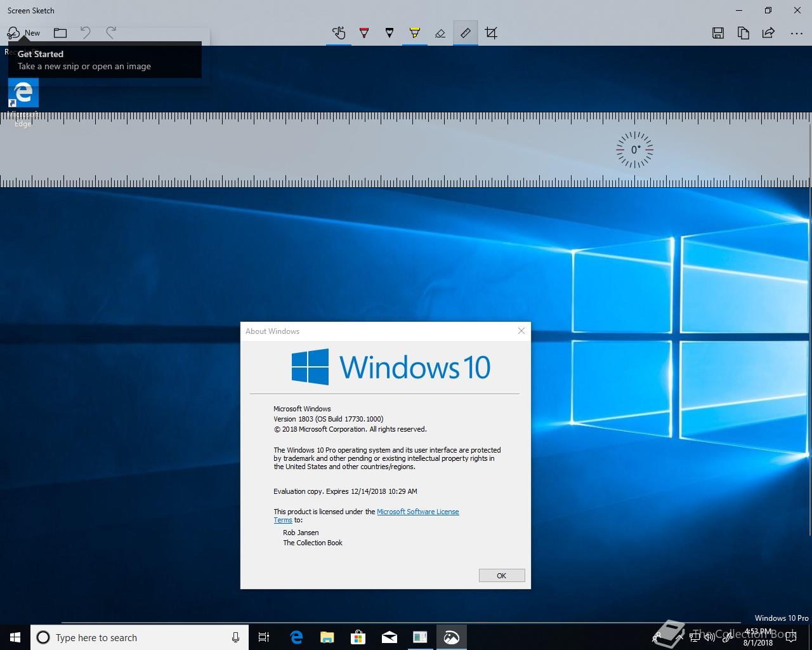Open Microsoft Store from taskbar

358,637
